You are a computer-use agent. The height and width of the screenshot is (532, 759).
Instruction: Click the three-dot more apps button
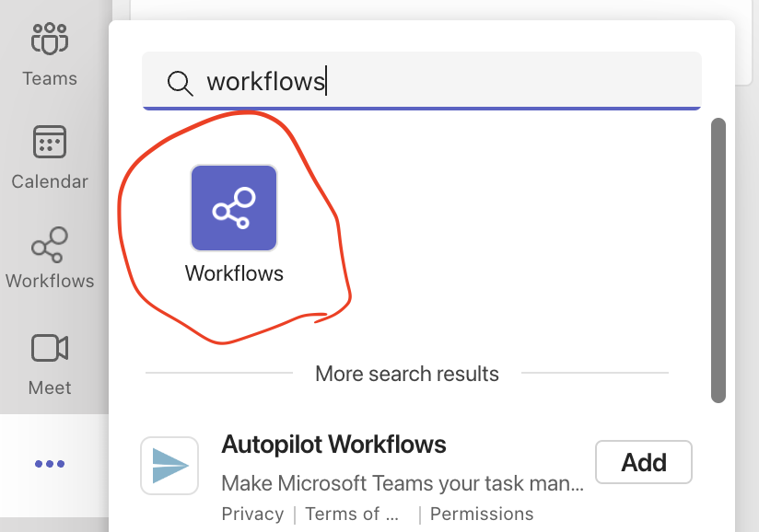pyautogui.click(x=50, y=464)
